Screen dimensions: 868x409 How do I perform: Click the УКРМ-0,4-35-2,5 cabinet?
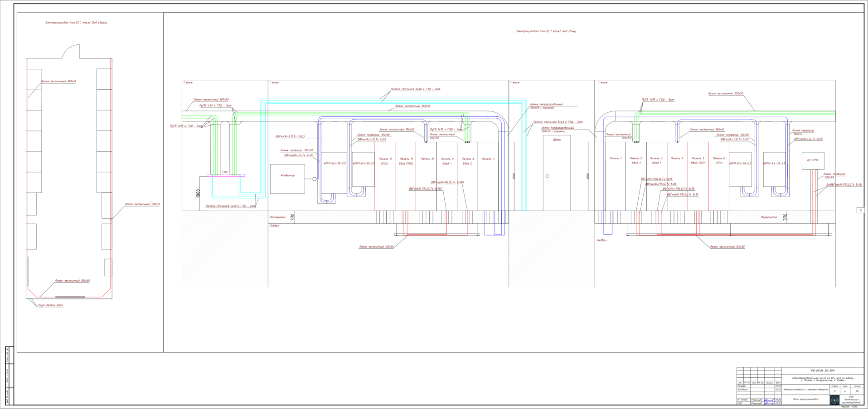pos(774,169)
